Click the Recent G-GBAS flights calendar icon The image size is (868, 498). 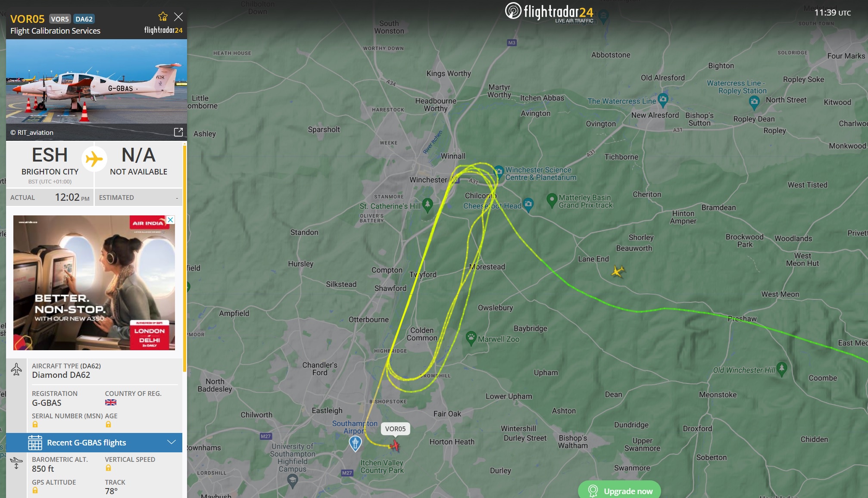pos(35,442)
